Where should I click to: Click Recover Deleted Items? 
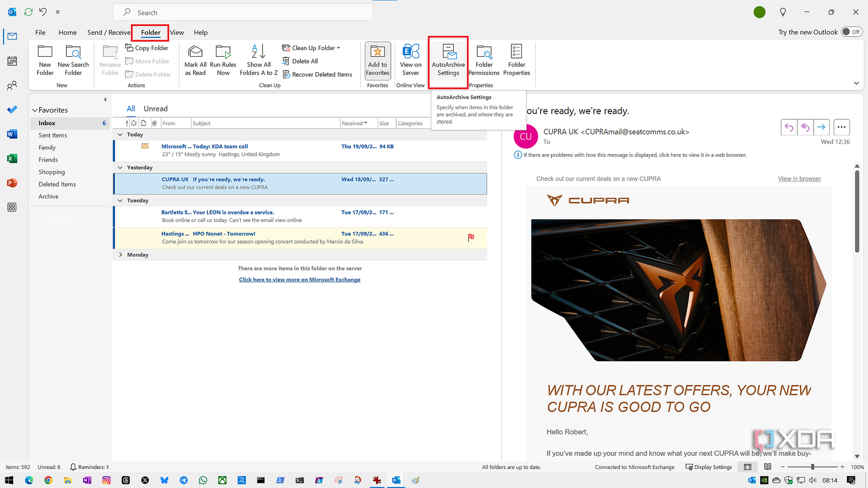(x=318, y=74)
